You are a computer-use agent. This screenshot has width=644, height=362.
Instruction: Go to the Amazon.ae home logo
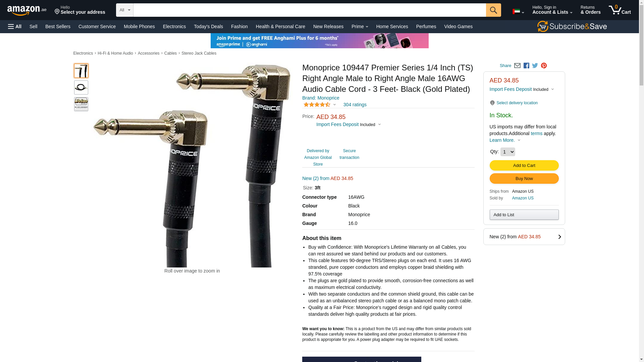click(x=27, y=10)
